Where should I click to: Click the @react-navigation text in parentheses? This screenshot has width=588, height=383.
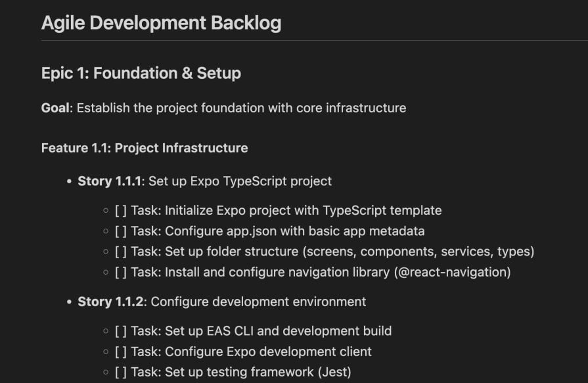(451, 272)
